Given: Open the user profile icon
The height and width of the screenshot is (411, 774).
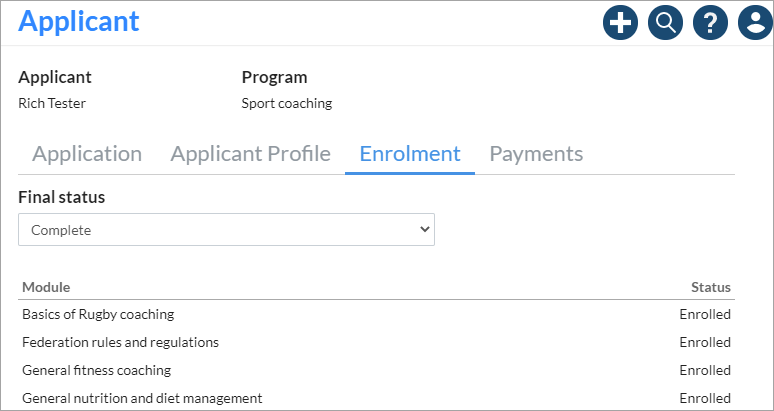Looking at the screenshot, I should tap(755, 22).
